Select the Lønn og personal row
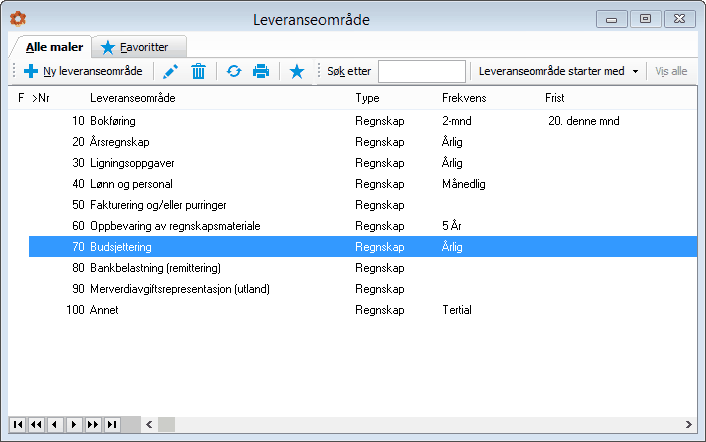Viewport: 706px width, 442px height. click(363, 184)
